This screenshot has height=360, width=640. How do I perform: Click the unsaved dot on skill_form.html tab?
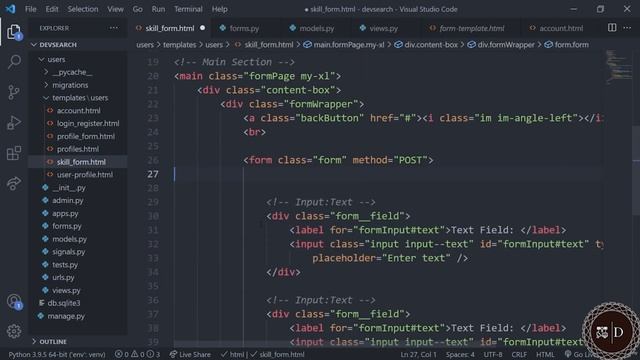[202, 28]
